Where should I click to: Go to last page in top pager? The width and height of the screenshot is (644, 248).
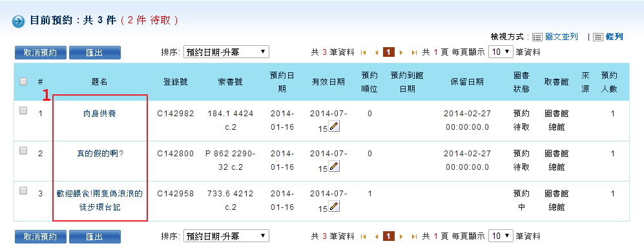coord(415,52)
